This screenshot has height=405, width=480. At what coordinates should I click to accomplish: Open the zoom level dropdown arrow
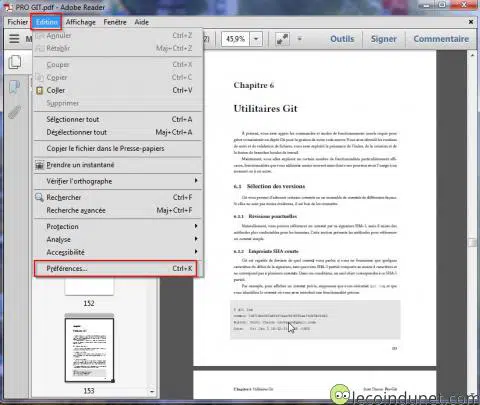[x=256, y=39]
